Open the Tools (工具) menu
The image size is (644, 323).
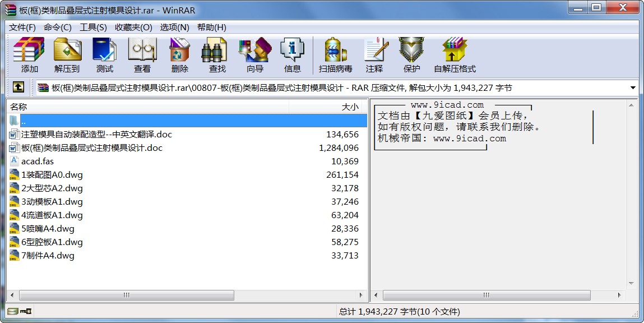[93, 27]
